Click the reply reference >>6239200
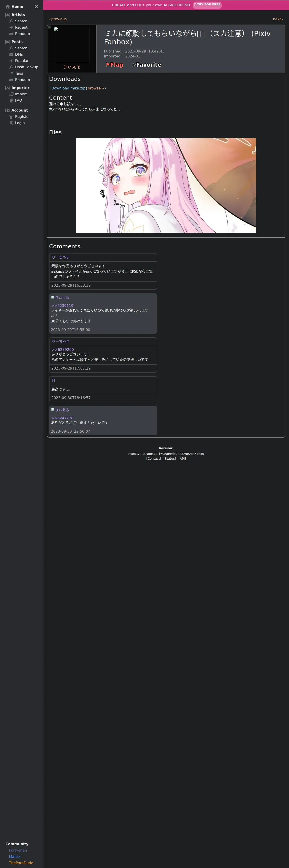The height and width of the screenshot is (868, 289). coord(63,349)
